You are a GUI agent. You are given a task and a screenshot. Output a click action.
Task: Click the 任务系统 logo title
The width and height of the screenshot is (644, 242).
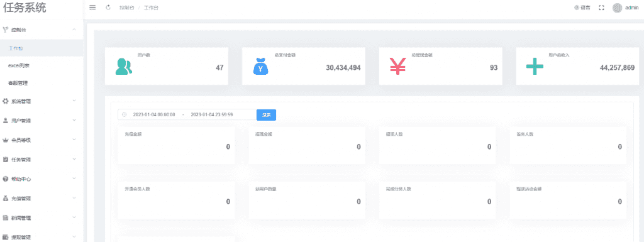[25, 8]
